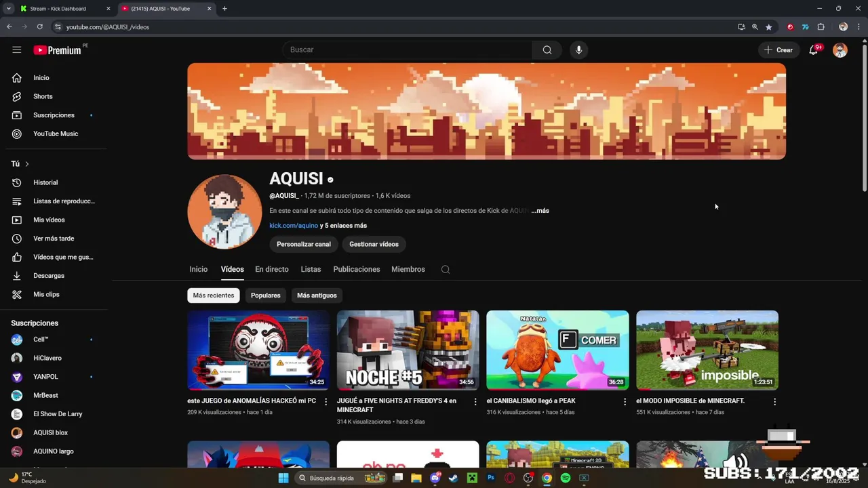Open options for FIVE NIGHTS AT FREDDY'S video

pos(475,401)
